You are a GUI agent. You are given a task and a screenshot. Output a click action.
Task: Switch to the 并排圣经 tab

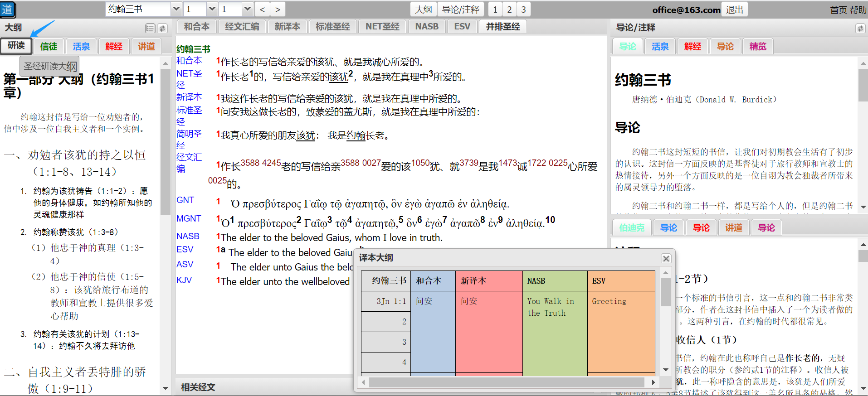coord(502,27)
